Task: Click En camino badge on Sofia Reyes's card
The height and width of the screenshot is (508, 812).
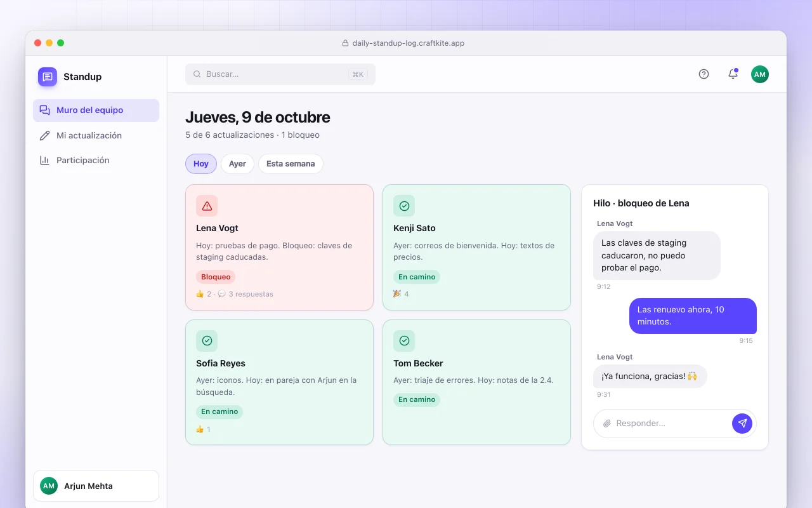Action: pyautogui.click(x=219, y=411)
